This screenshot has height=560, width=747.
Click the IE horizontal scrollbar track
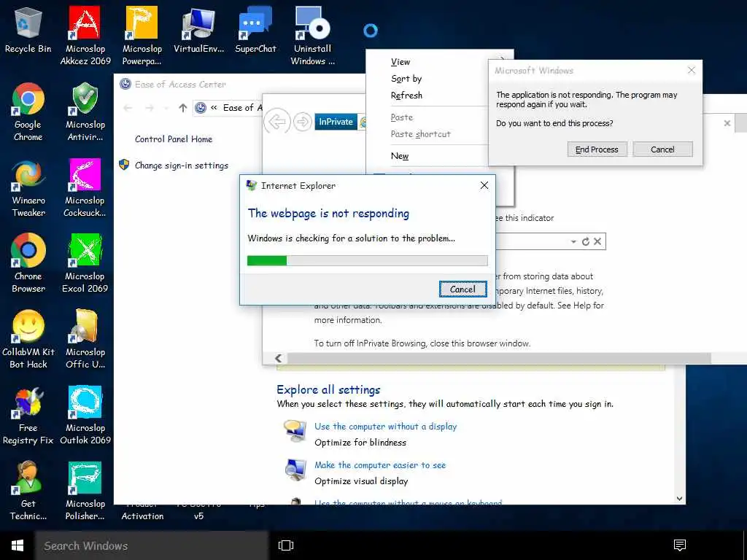[x=499, y=358]
